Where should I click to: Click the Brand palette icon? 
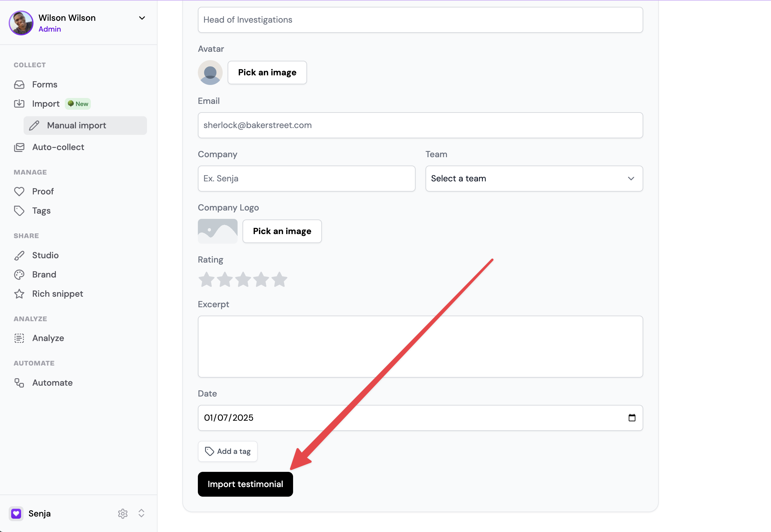(x=19, y=275)
